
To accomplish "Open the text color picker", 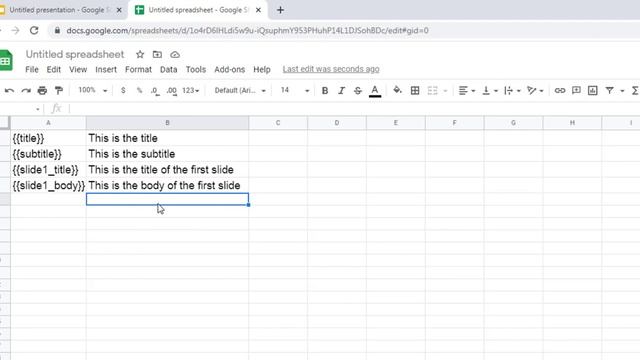I will [x=375, y=91].
